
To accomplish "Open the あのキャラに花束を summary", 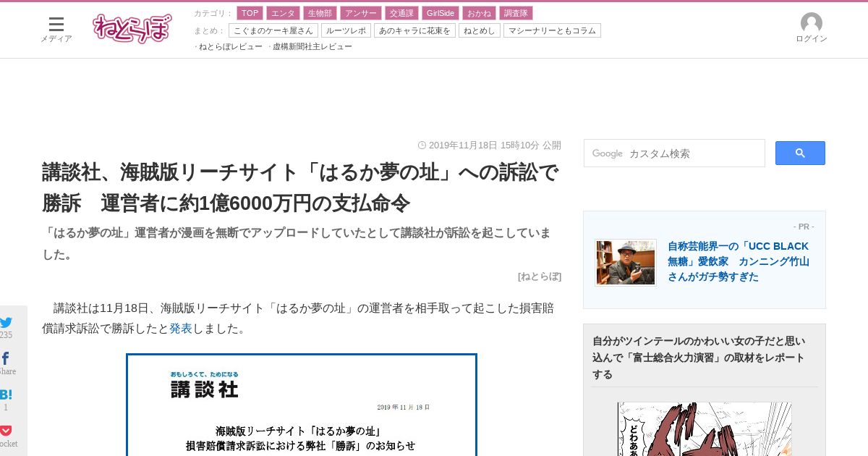I will [x=414, y=30].
